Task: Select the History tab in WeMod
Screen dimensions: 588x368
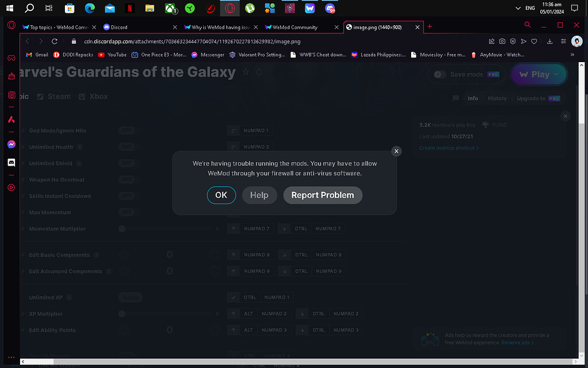Action: [x=497, y=98]
